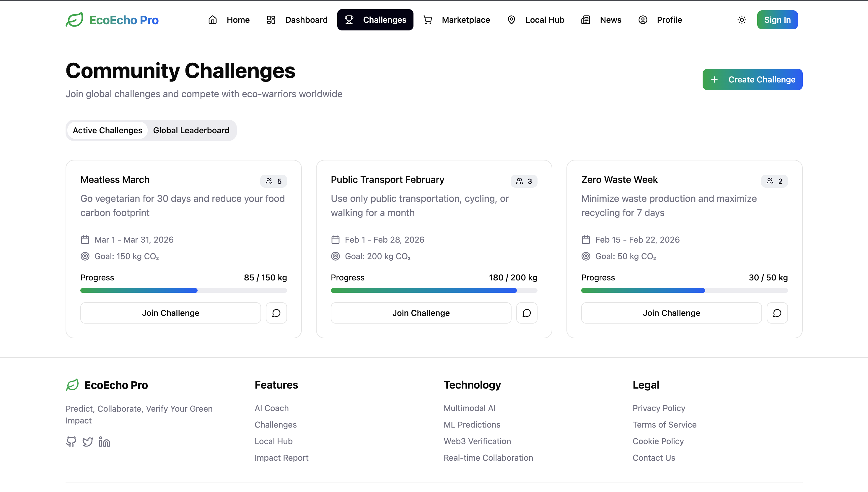Open comments on Public Transport February challenge

click(527, 313)
